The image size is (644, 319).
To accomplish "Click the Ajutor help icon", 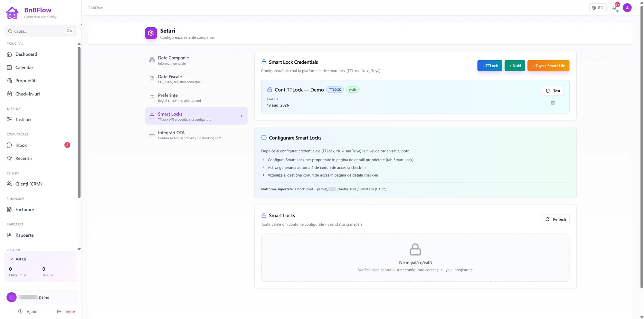I will pyautogui.click(x=20, y=311).
